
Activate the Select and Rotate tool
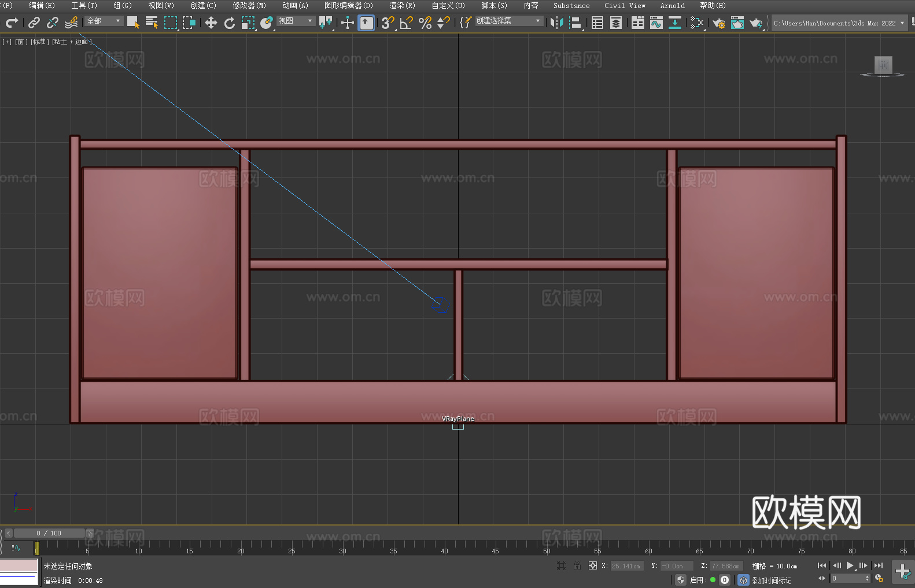coord(230,23)
